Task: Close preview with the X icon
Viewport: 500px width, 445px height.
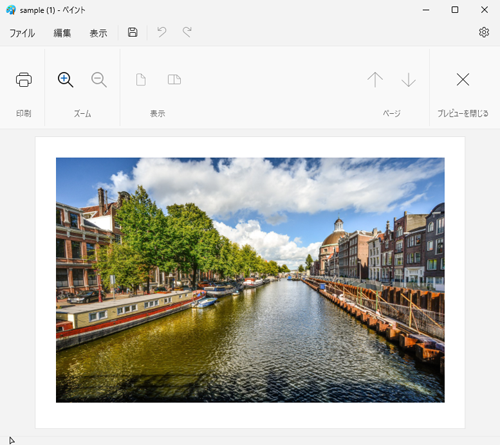Action: click(463, 80)
